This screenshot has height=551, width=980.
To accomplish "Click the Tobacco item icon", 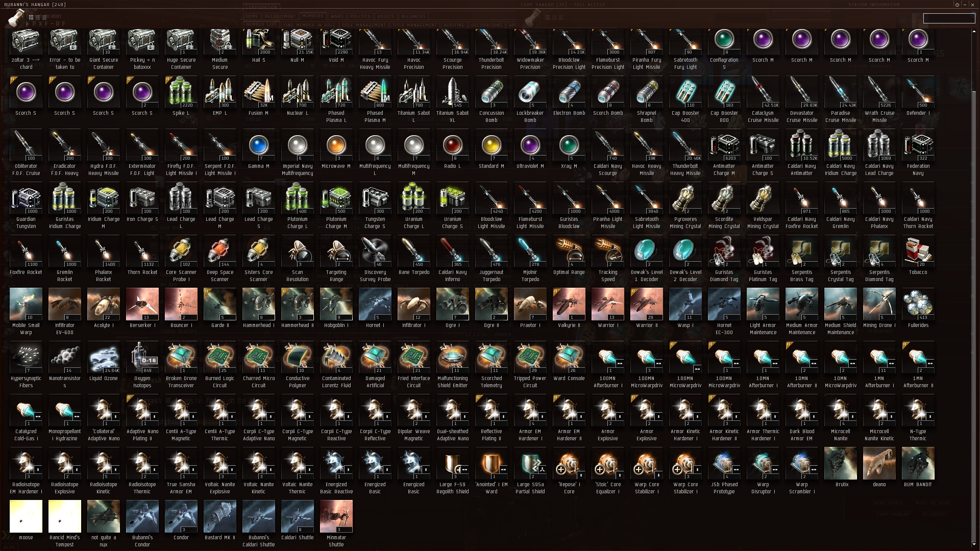I will coord(918,251).
